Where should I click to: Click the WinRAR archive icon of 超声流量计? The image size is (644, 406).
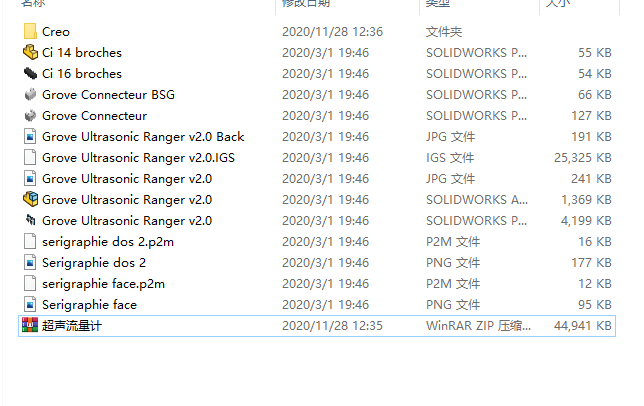pos(30,326)
